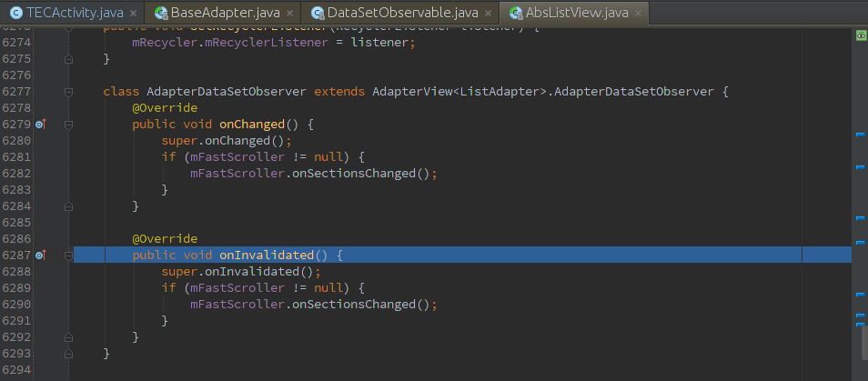Click onSectionsChanged() on line 6290

[x=361, y=304]
